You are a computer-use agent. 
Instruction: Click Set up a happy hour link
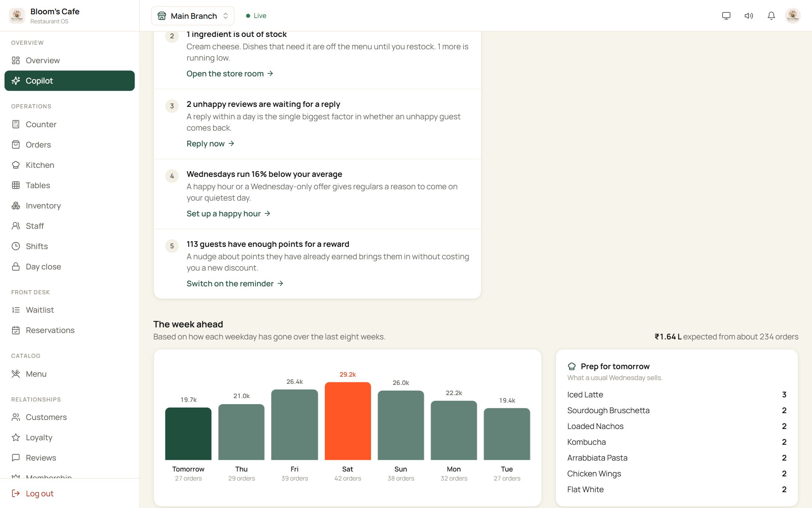coord(228,214)
